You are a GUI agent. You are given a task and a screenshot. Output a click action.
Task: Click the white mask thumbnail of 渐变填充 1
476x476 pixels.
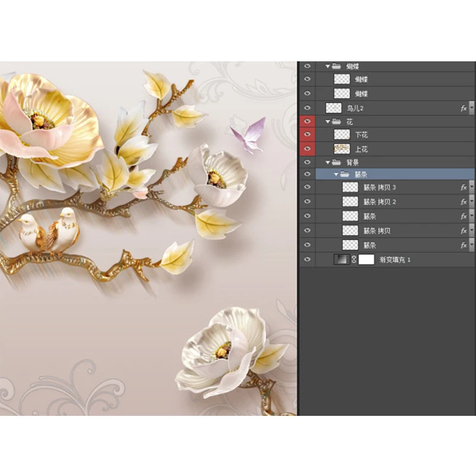coord(366,259)
